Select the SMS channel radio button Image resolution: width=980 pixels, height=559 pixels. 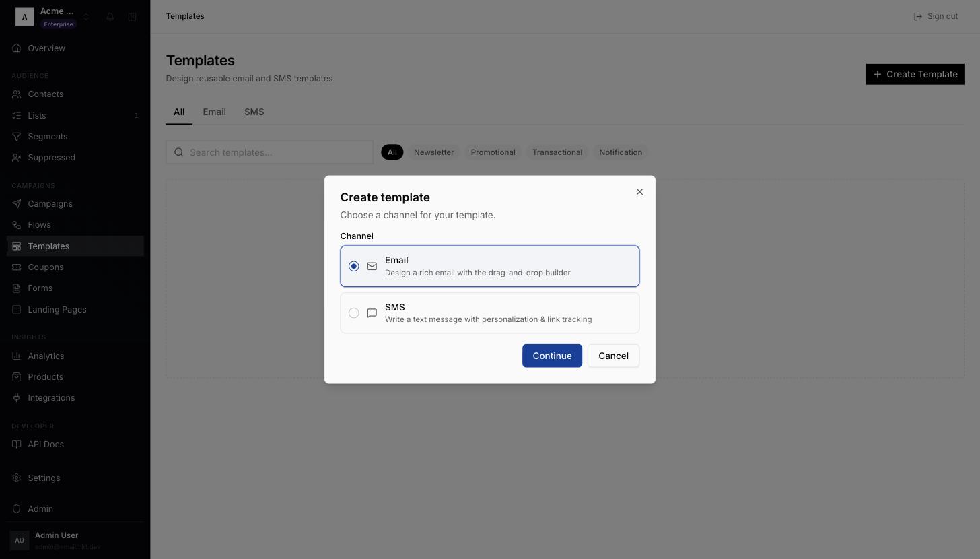(354, 313)
